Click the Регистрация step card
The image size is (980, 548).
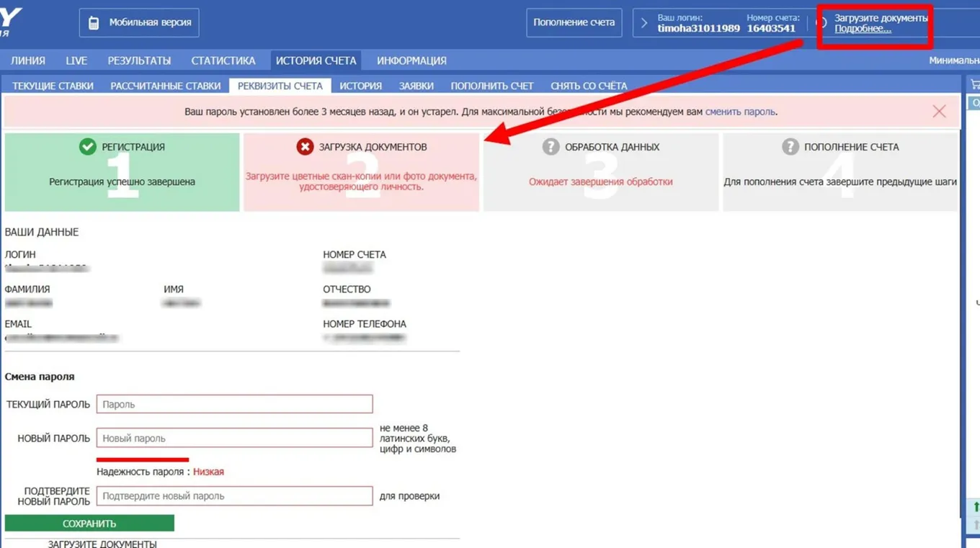pos(122,172)
